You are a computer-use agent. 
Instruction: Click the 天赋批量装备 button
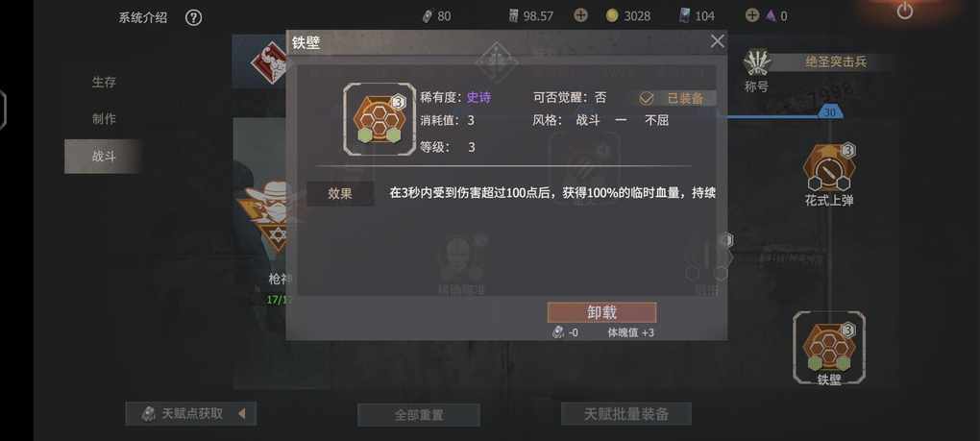tap(626, 413)
